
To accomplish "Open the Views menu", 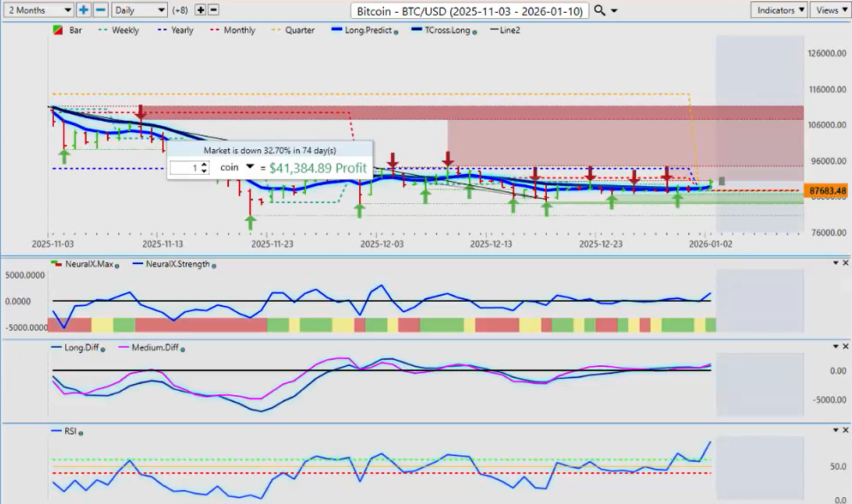I will [x=830, y=10].
